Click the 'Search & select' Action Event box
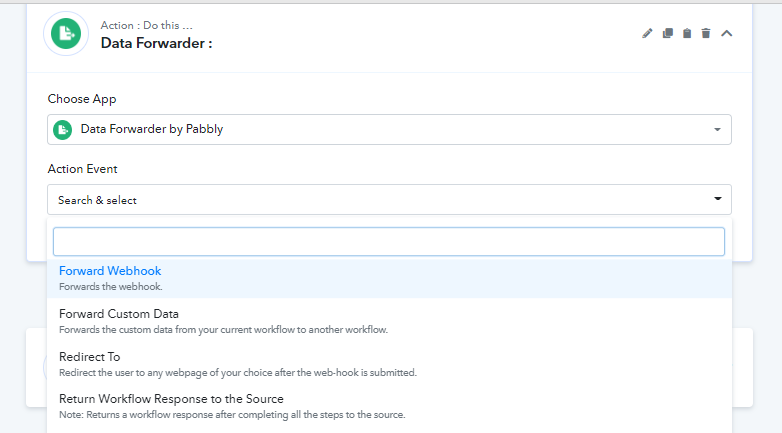Viewport: 782px width, 433px height. coord(390,200)
